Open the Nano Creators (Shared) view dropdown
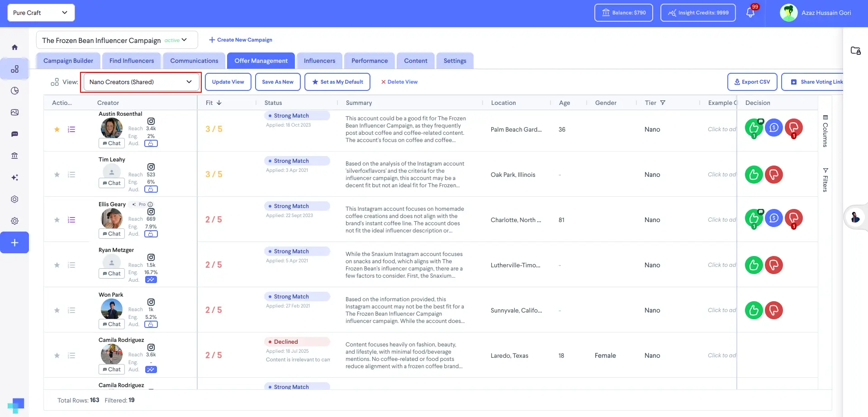This screenshot has width=868, height=417. pyautogui.click(x=141, y=82)
